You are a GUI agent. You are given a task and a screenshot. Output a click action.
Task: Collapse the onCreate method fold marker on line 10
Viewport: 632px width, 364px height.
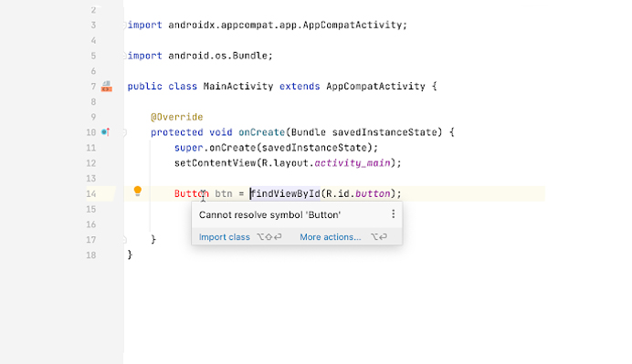pos(124,132)
